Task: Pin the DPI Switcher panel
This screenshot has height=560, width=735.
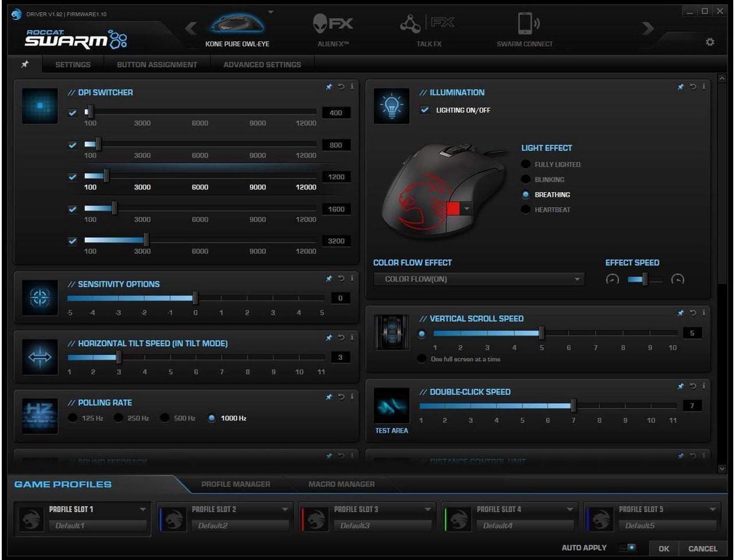Action: (x=329, y=87)
